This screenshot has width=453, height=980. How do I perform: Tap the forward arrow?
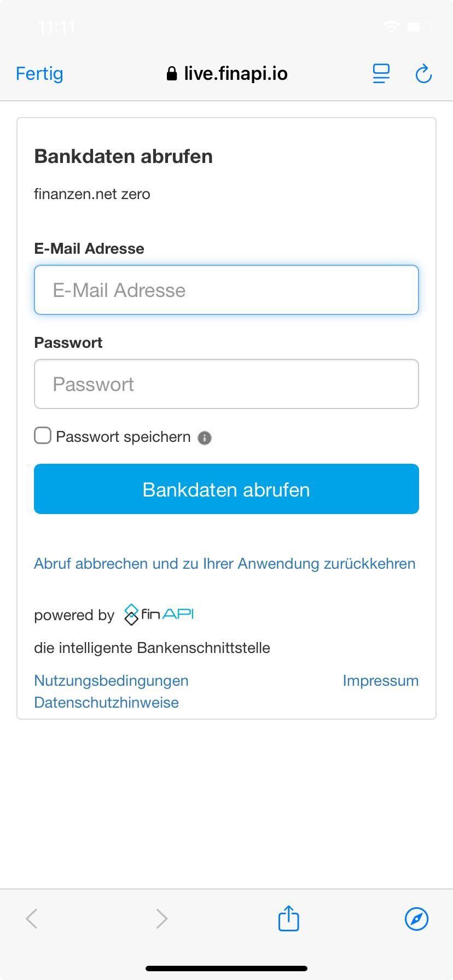(161, 918)
